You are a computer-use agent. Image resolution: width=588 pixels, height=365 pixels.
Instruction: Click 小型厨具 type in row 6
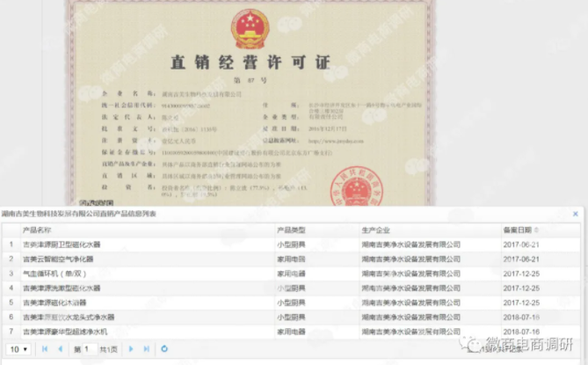pyautogui.click(x=291, y=318)
